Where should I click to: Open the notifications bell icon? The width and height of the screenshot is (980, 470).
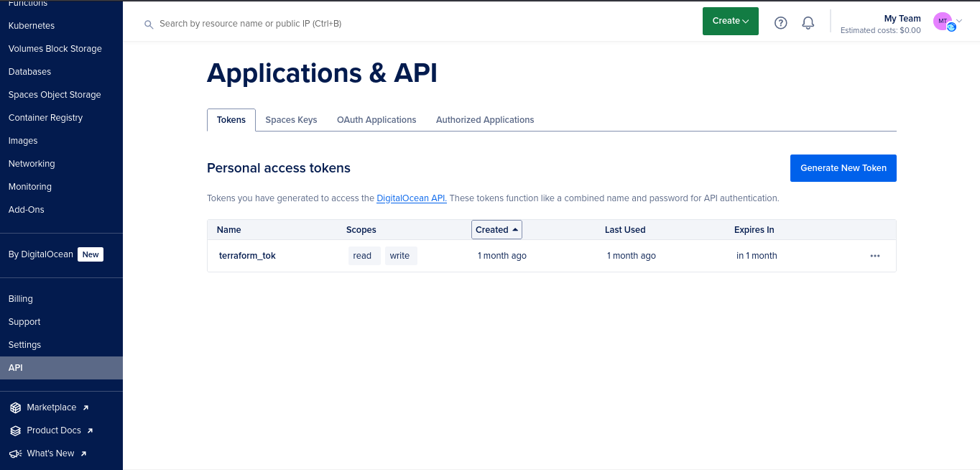pyautogui.click(x=808, y=23)
